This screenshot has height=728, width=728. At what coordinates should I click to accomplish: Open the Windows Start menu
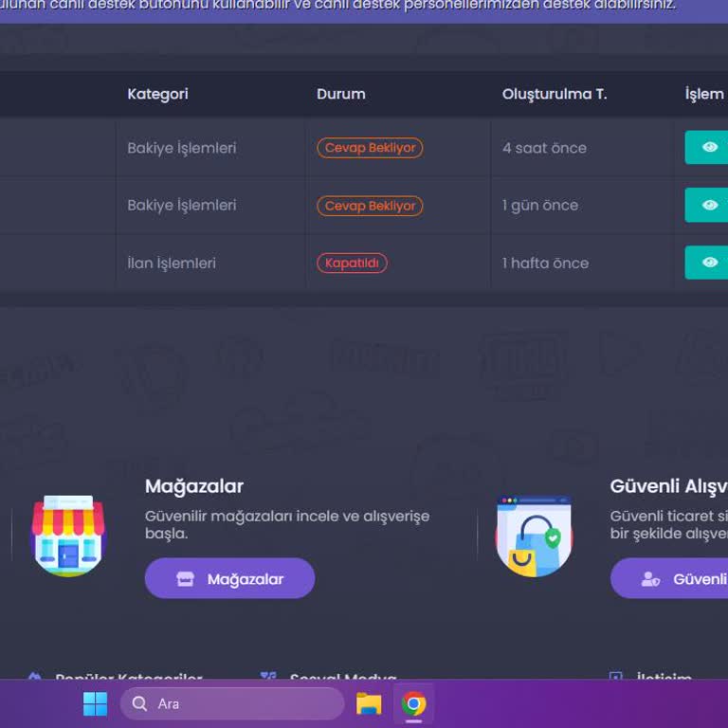point(95,704)
